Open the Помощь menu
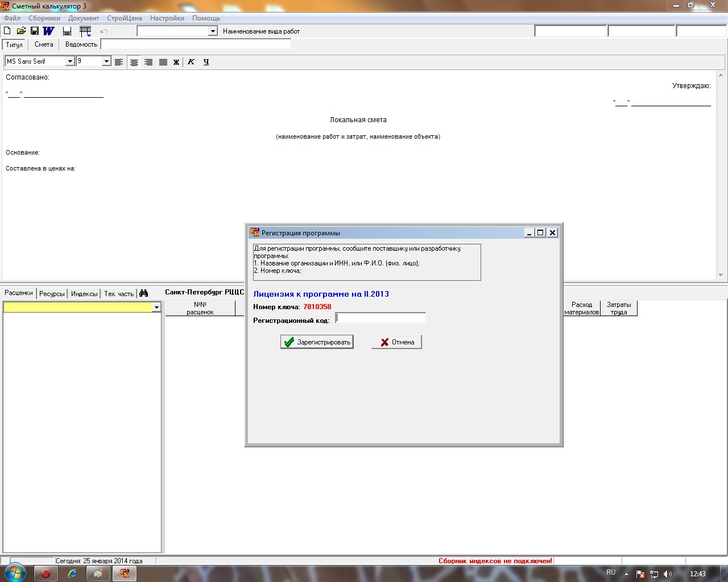The height and width of the screenshot is (582, 728). click(x=206, y=18)
